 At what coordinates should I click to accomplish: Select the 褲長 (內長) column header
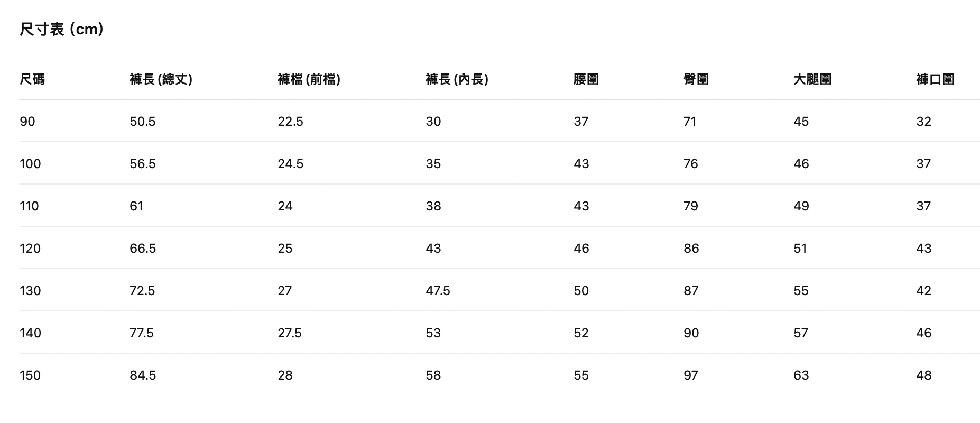pos(457,79)
